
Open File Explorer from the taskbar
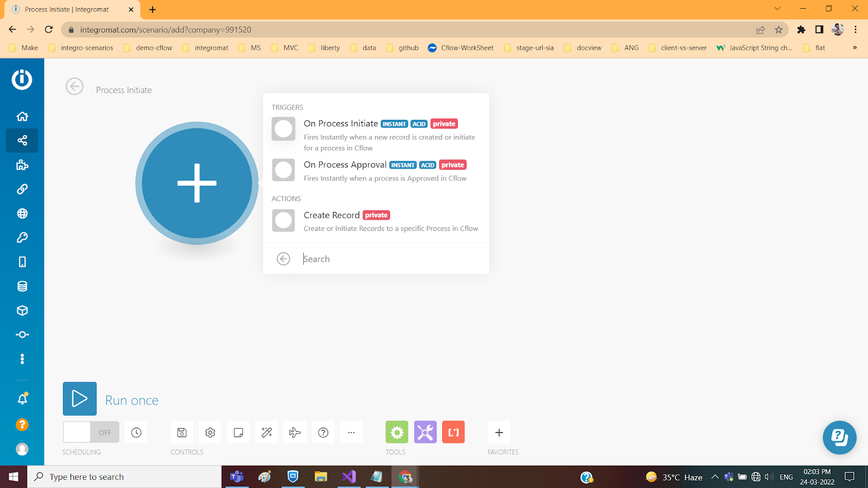point(321,477)
